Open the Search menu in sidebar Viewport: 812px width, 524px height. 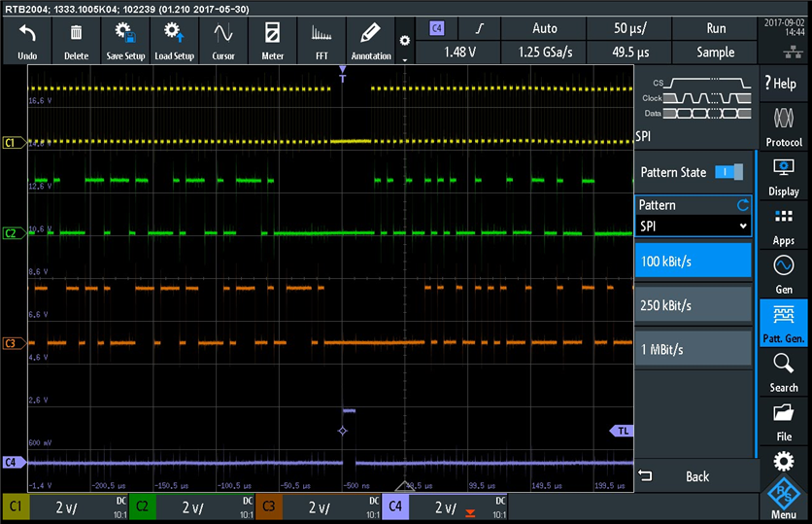(x=784, y=372)
